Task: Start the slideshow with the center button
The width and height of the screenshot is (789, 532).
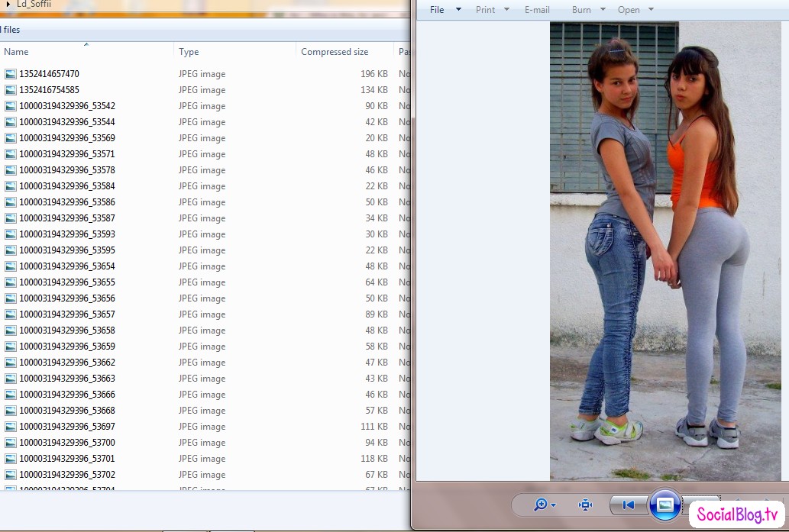Action: (x=665, y=505)
